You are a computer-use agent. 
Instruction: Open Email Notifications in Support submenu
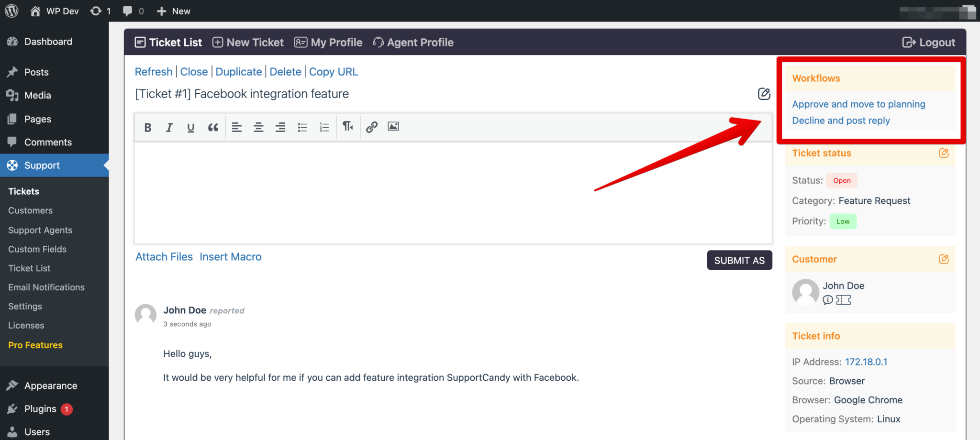point(46,287)
